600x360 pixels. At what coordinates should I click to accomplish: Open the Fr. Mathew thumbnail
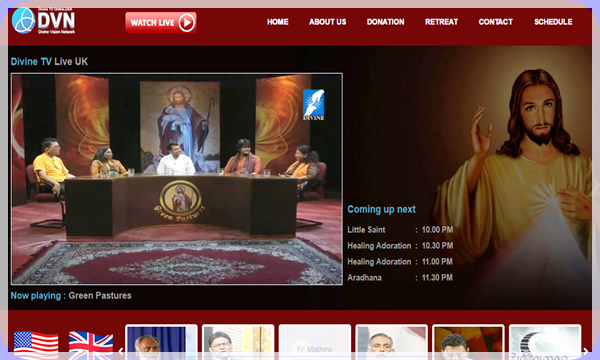[315, 342]
